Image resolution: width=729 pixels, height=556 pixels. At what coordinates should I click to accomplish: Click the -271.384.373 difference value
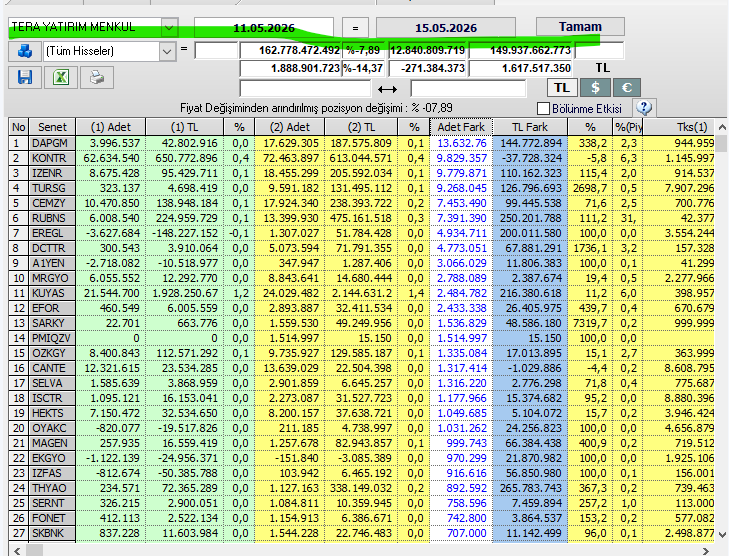[428, 68]
